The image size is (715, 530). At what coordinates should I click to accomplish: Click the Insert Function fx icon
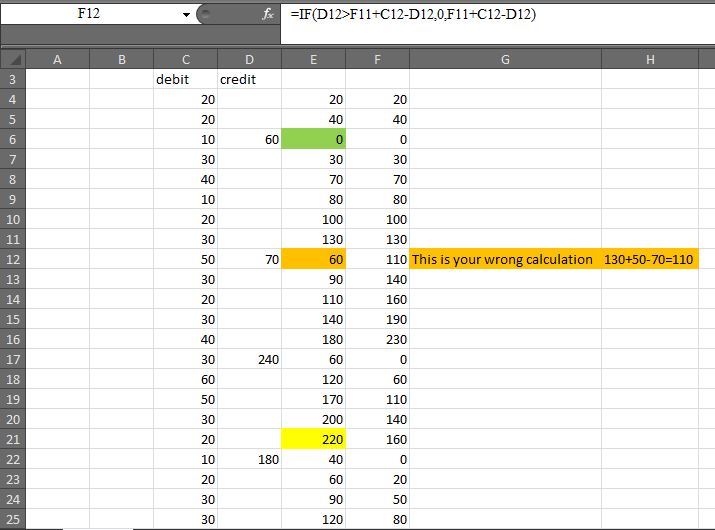tap(267, 15)
